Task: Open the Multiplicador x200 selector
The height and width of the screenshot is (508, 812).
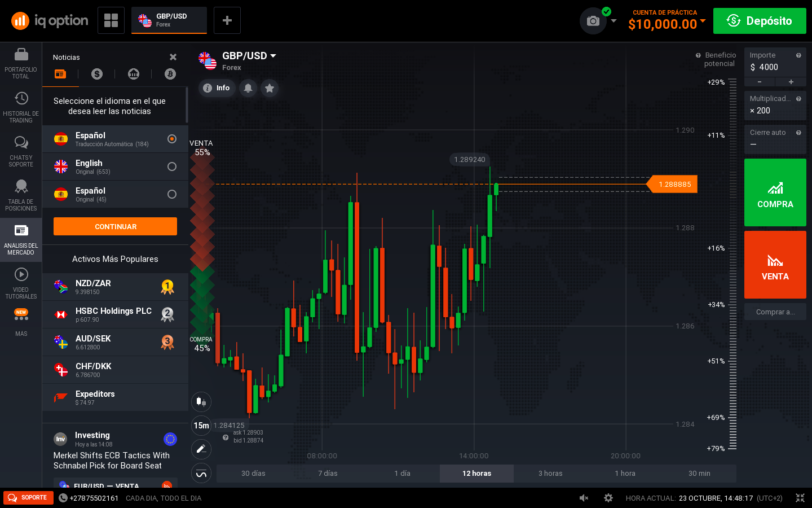Action: point(775,106)
